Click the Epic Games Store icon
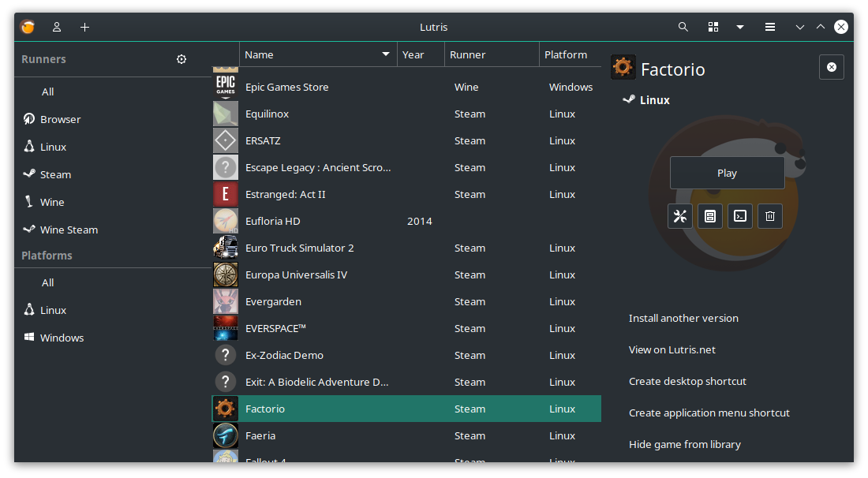 click(x=226, y=87)
